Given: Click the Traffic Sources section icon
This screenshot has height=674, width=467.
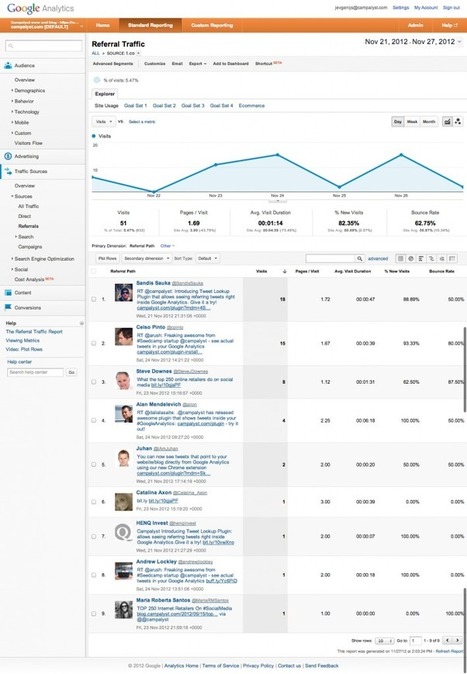Looking at the screenshot, I should (x=8, y=171).
